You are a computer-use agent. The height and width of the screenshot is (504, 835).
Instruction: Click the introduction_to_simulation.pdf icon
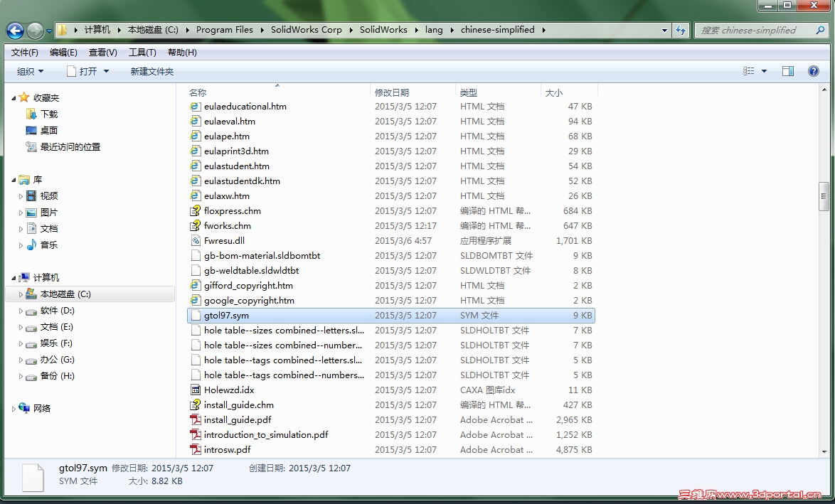click(196, 435)
